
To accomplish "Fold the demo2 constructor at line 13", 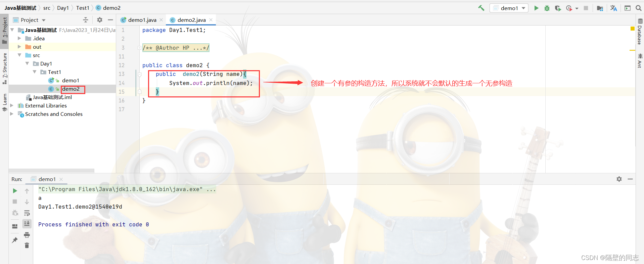I will (x=140, y=74).
